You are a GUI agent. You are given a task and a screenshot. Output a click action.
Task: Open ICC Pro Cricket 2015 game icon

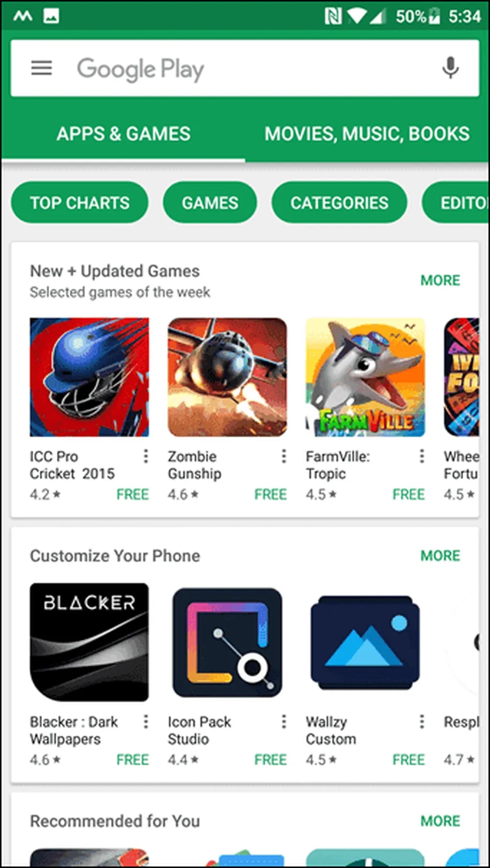pyautogui.click(x=89, y=377)
